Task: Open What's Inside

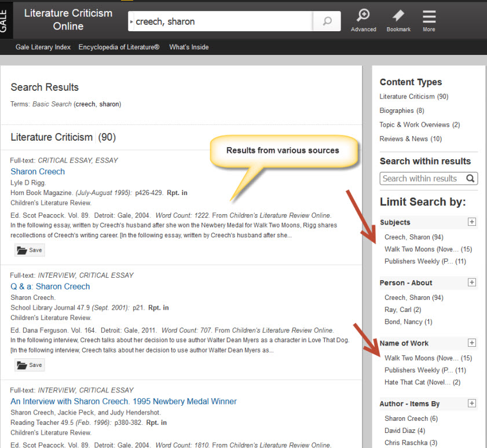Action: point(189,47)
